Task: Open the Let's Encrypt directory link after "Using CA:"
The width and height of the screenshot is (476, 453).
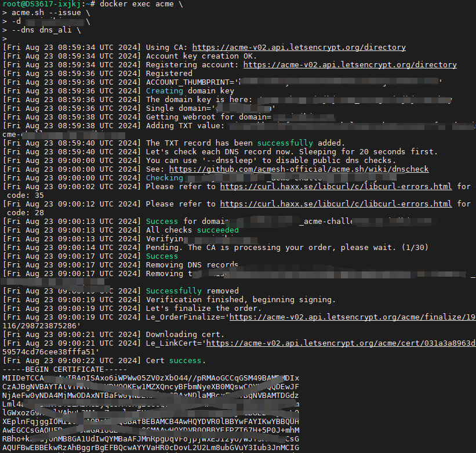Action: (x=299, y=48)
